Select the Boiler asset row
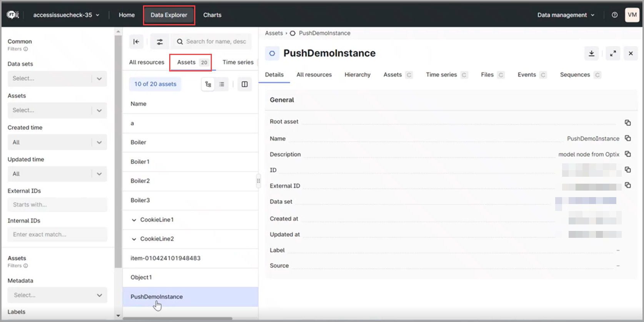Image resolution: width=644 pixels, height=322 pixels. 190,143
